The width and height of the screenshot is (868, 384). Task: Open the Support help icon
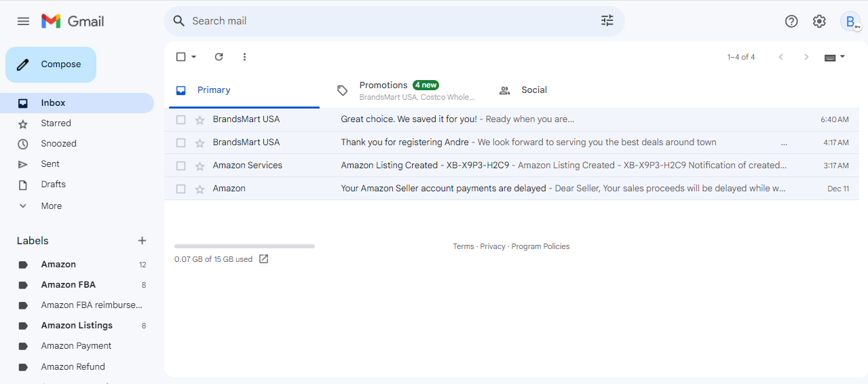pos(791,21)
